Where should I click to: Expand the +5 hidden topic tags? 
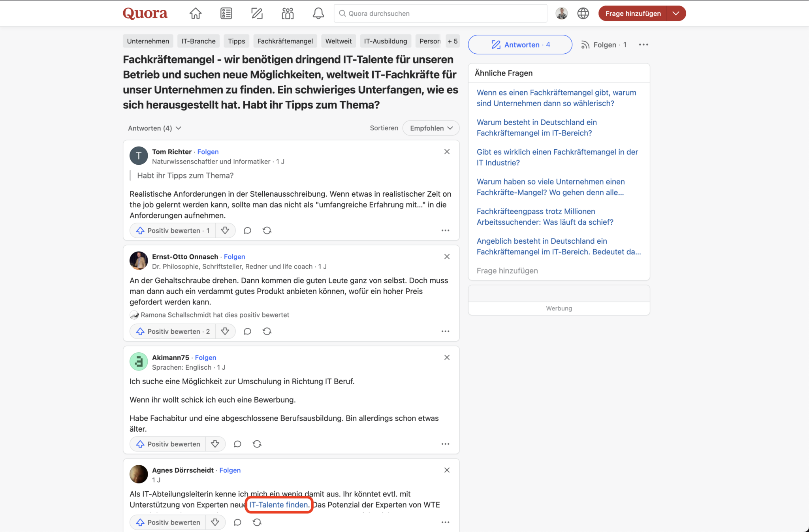(453, 41)
